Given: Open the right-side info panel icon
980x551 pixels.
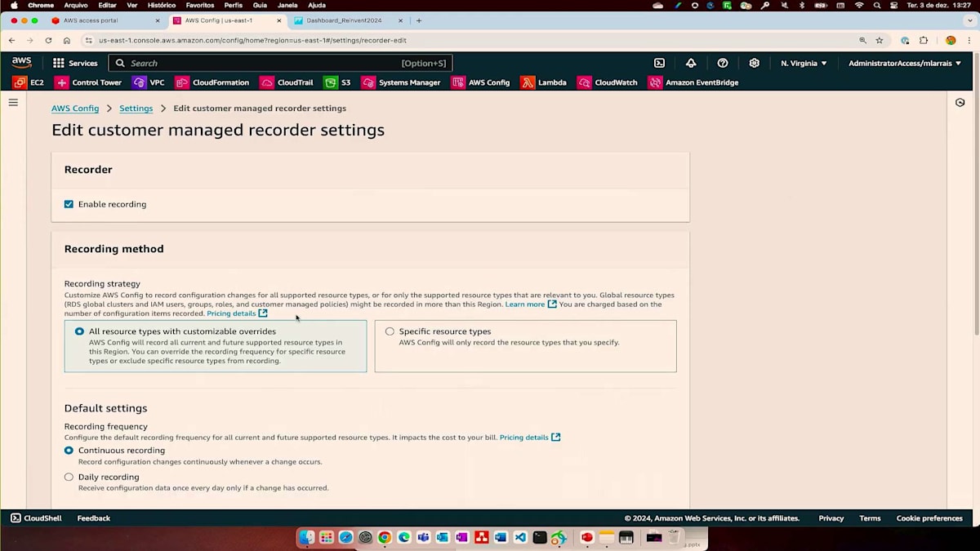Looking at the screenshot, I should pyautogui.click(x=960, y=103).
